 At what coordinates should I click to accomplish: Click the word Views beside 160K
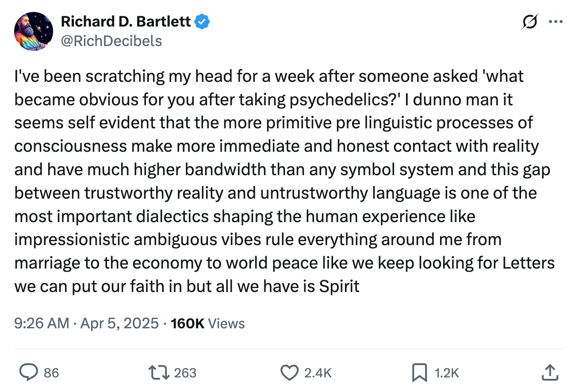pyautogui.click(x=226, y=323)
